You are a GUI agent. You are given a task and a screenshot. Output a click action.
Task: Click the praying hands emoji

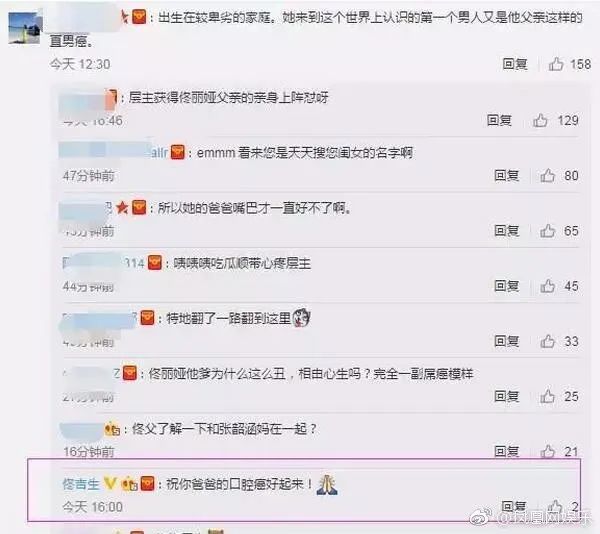(x=327, y=485)
